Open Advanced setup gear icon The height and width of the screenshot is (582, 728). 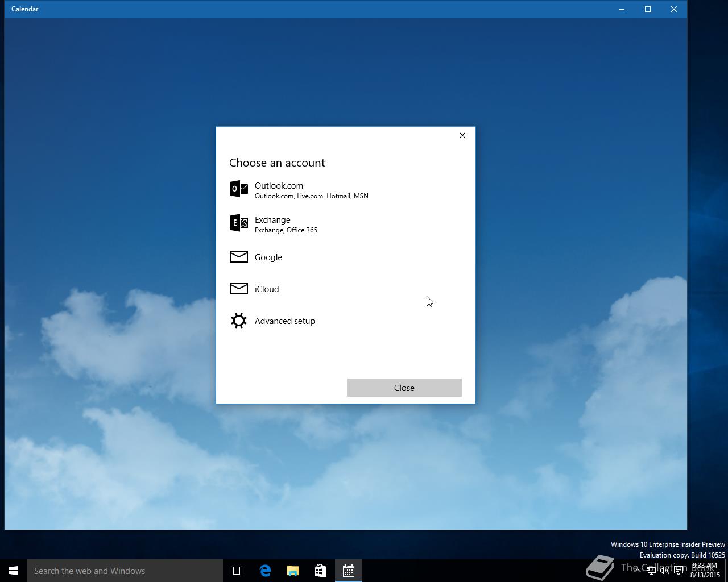(239, 321)
